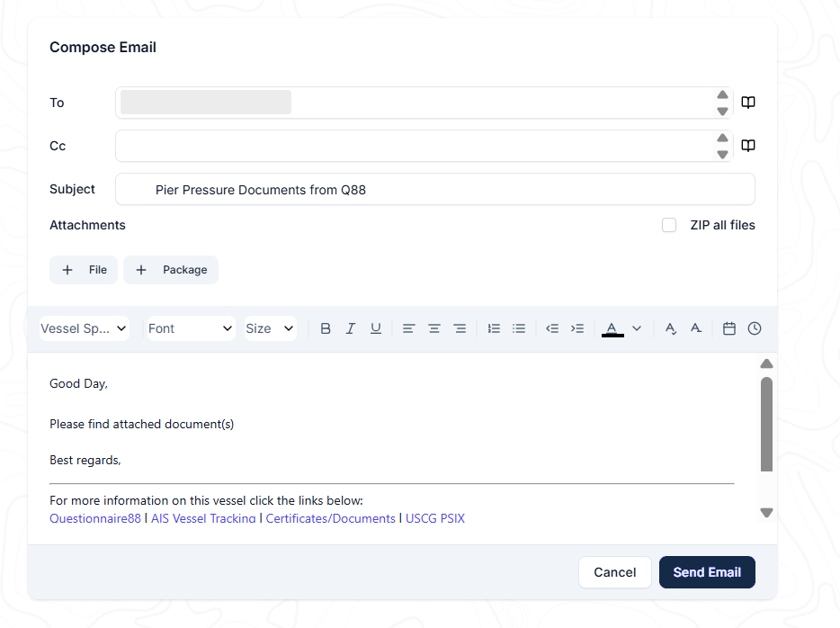The width and height of the screenshot is (840, 628).
Task: Insert time using clock icon
Action: [755, 328]
